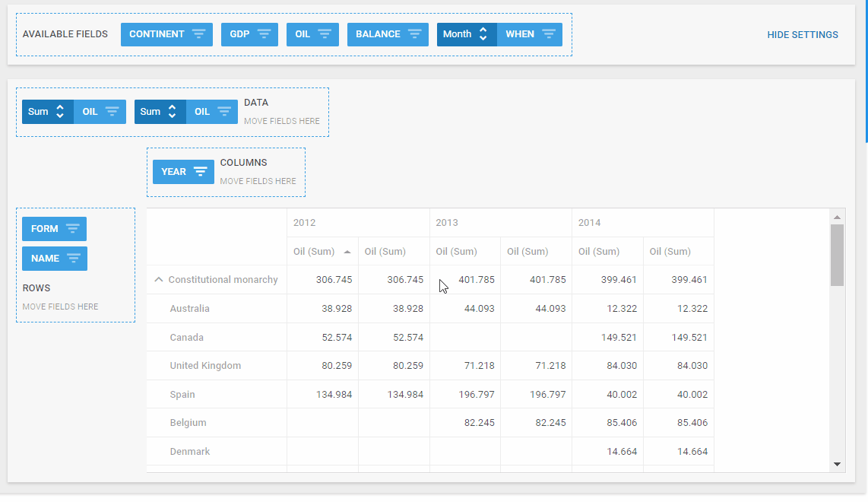
Task: Click the OIL filter icon in Available Fields
Action: click(x=325, y=34)
